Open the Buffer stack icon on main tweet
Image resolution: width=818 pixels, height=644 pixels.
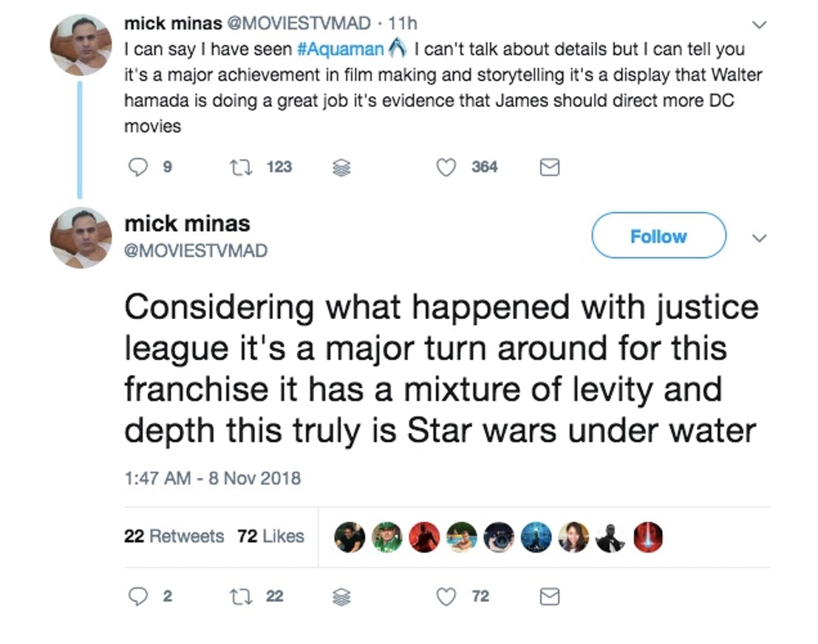[x=343, y=597]
